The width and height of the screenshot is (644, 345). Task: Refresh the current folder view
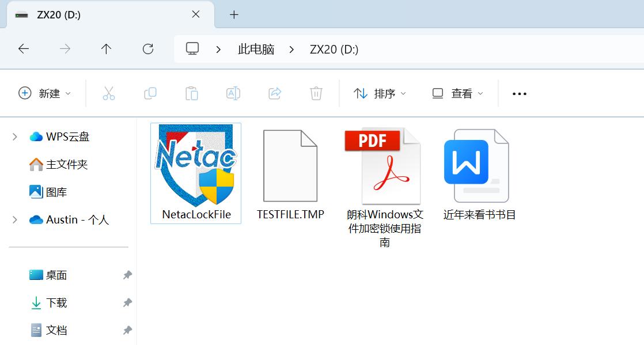point(148,49)
